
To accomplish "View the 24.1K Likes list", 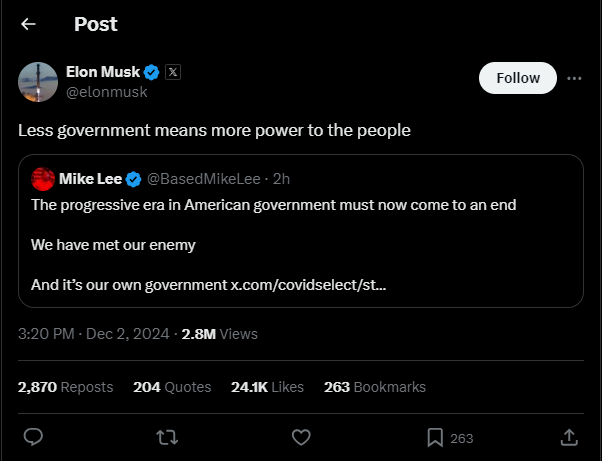I will (267, 387).
